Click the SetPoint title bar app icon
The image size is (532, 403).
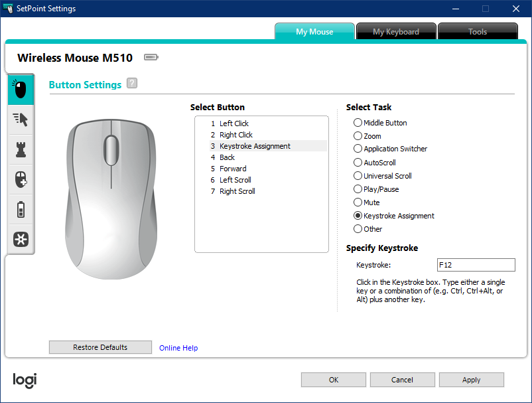(8, 8)
